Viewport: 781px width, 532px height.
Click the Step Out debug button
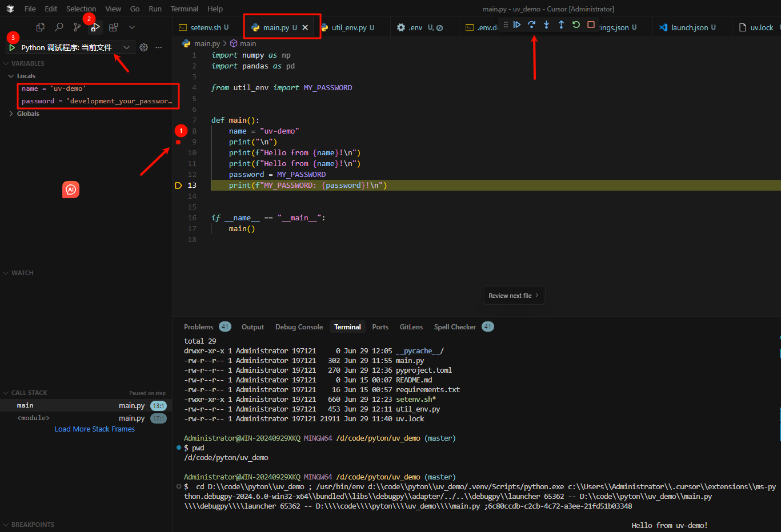561,25
